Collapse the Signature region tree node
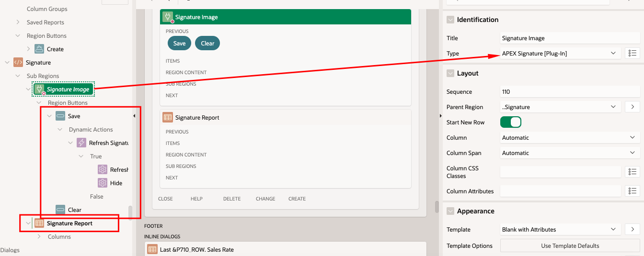The image size is (644, 256). tap(7, 62)
